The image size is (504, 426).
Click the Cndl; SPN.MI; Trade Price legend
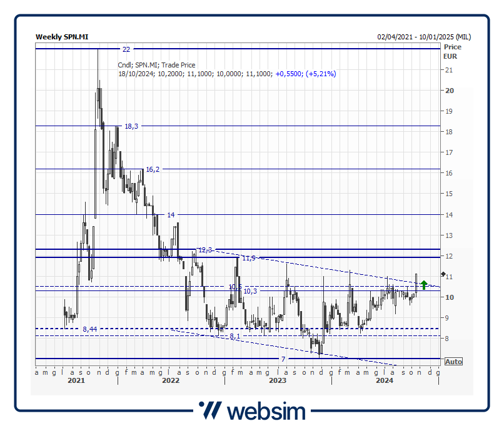click(x=156, y=65)
